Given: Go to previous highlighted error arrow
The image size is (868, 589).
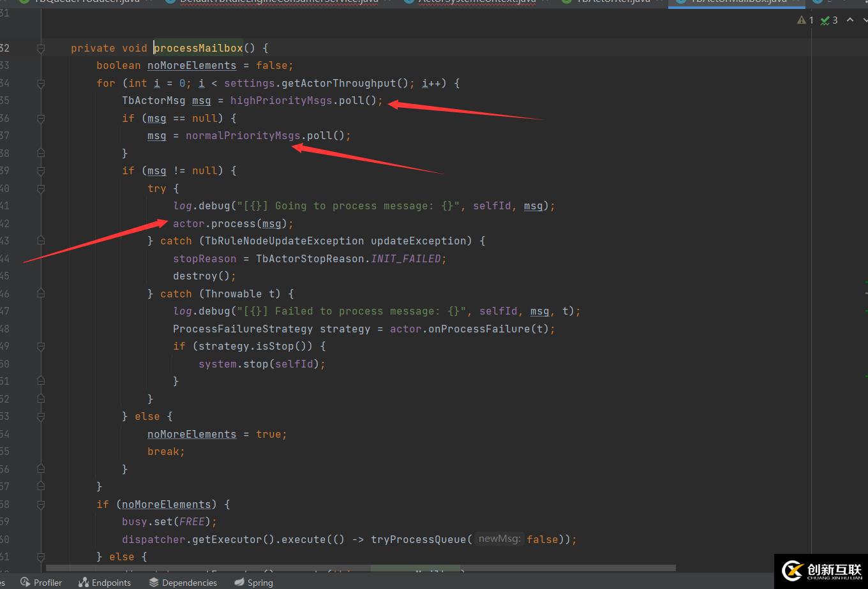Looking at the screenshot, I should pos(849,20).
